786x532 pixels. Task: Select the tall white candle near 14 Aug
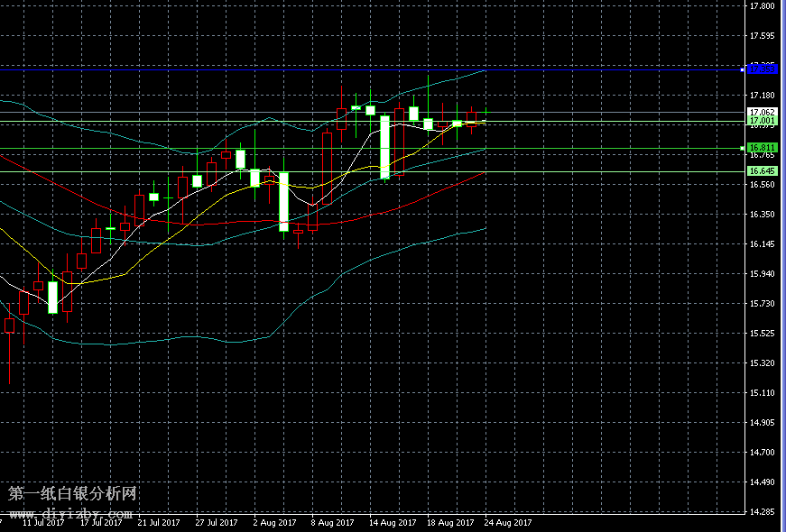coord(384,146)
